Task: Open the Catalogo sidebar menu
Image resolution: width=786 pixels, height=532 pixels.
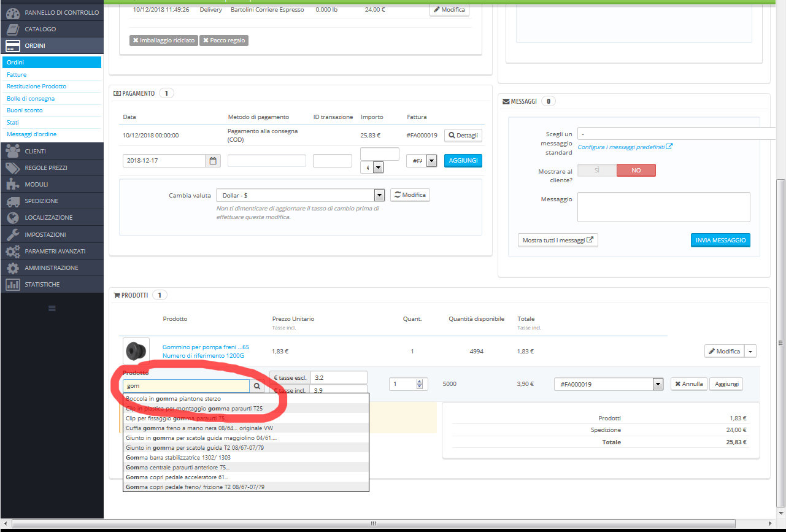Action: coord(52,29)
